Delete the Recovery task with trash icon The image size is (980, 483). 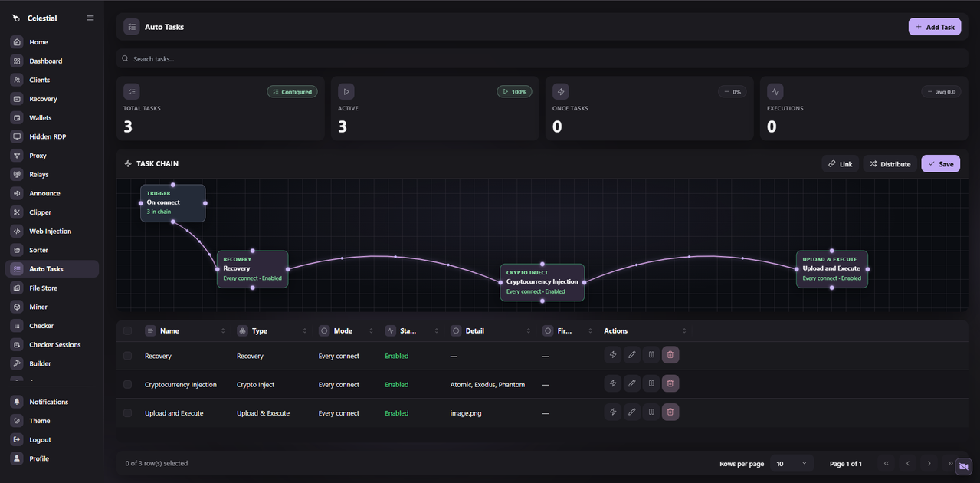[x=670, y=355]
